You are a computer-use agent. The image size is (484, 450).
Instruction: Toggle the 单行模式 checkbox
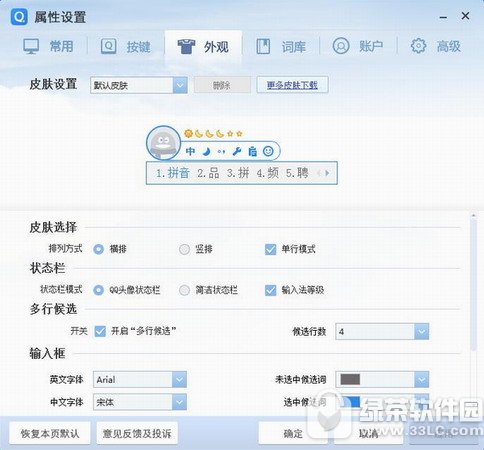click(271, 249)
